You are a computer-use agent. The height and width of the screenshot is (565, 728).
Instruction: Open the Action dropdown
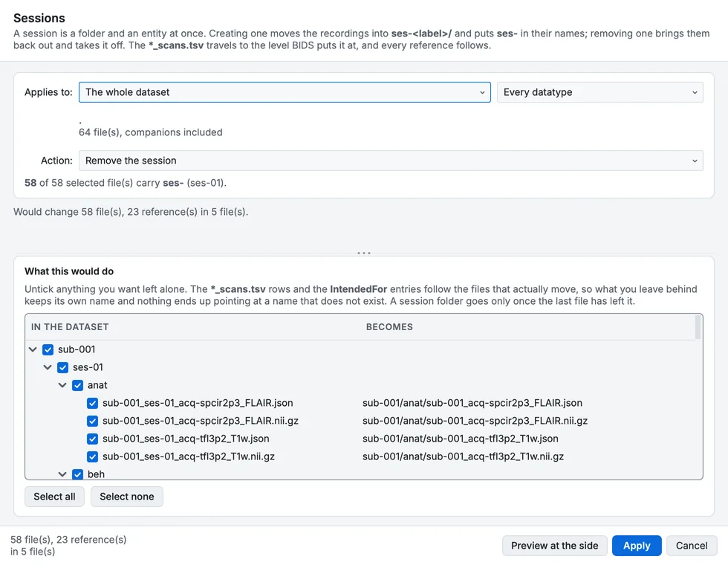[391, 161]
